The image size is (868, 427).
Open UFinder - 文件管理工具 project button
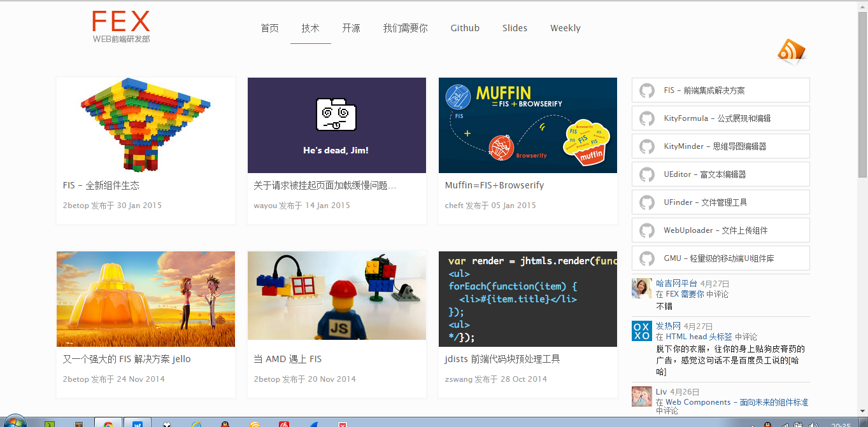coord(721,202)
